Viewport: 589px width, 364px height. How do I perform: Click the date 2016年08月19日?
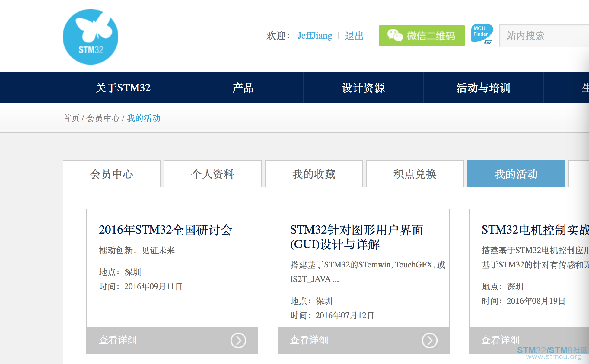[x=536, y=301]
